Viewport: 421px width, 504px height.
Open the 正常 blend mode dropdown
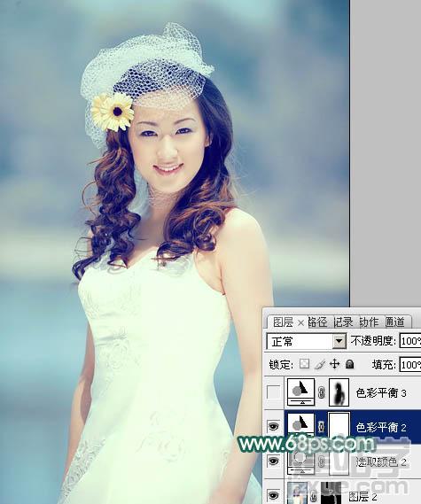click(x=307, y=341)
